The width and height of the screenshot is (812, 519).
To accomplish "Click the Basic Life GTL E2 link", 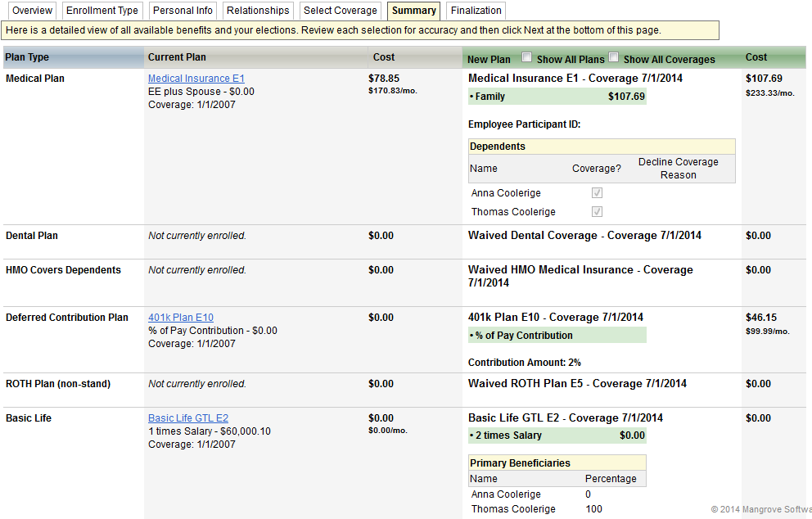I will coord(187,418).
